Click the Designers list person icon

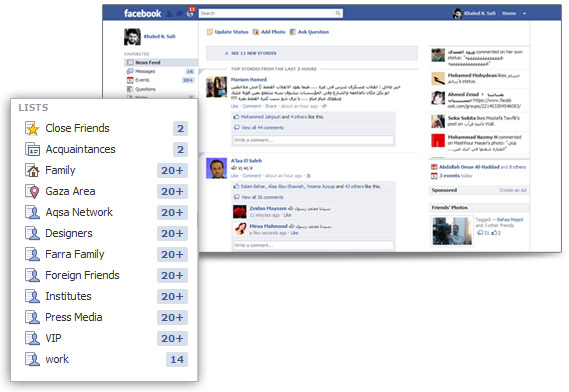pos(32,233)
